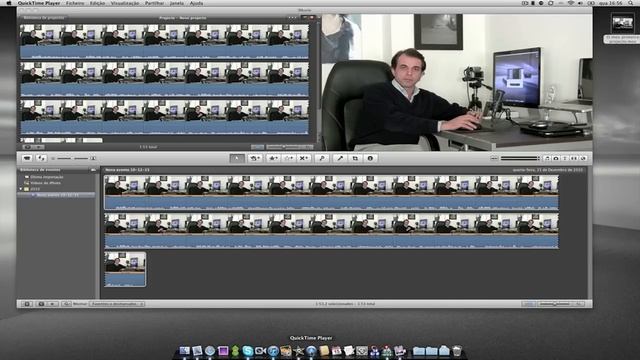Image resolution: width=640 pixels, height=360 pixels.
Task: Toggle keyword filter magnifier button
Action: (x=66, y=304)
